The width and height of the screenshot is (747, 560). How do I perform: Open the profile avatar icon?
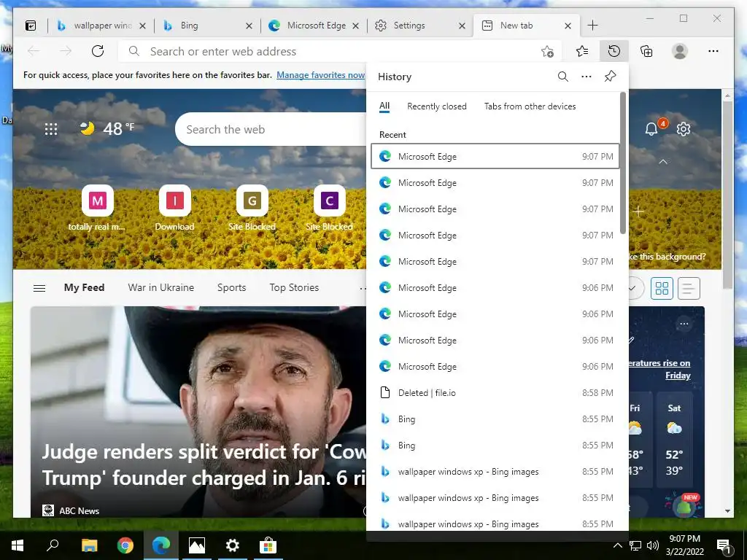[x=680, y=51]
